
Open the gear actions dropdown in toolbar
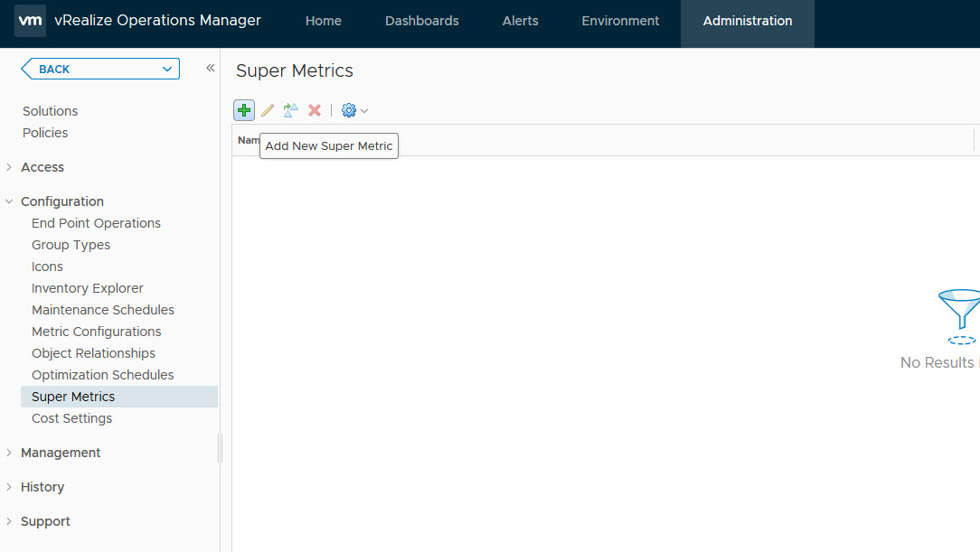click(354, 110)
